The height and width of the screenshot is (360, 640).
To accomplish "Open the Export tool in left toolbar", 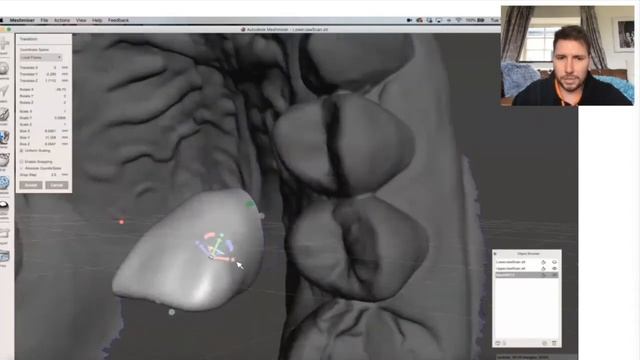I will pos(4,235).
